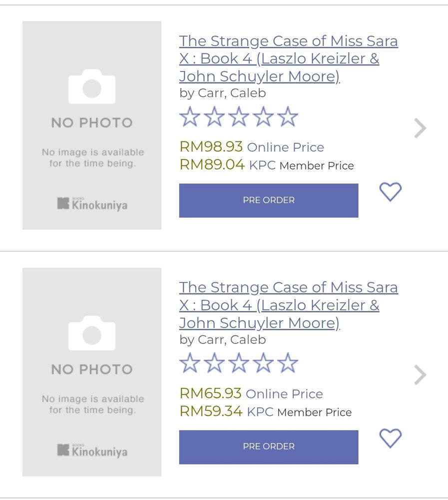This screenshot has width=448, height=500.
Task: Open the title link of the RM98.93 book
Action: [x=288, y=58]
